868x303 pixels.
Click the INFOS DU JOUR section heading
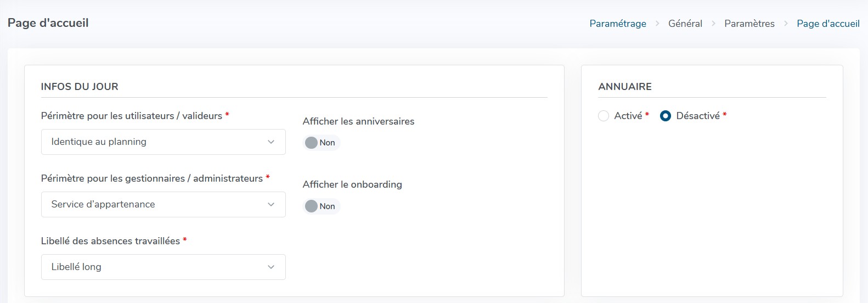80,87
